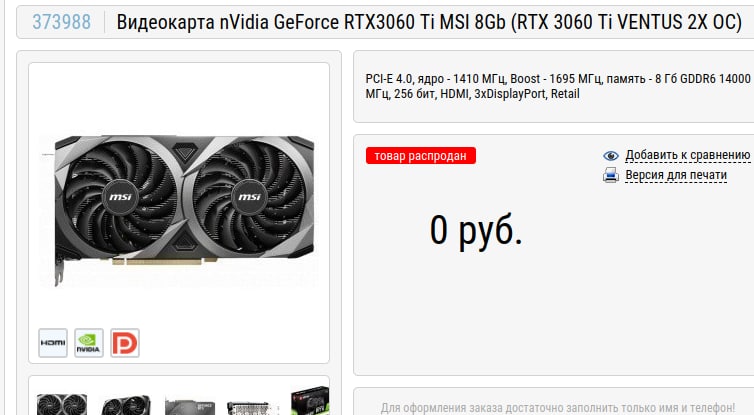The image size is (754, 415).
Task: Select the first front-view thumbnail
Action: pos(62,404)
